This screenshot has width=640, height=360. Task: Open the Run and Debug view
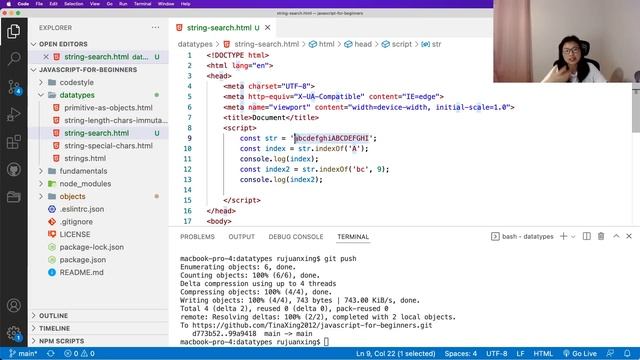click(13, 115)
